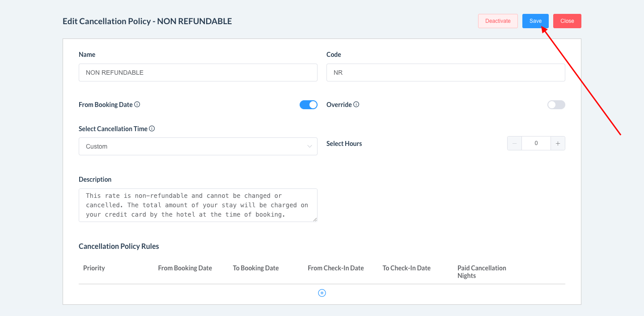The height and width of the screenshot is (316, 644).
Task: Click the info icon beside From Booking Date
Action: coord(137,105)
